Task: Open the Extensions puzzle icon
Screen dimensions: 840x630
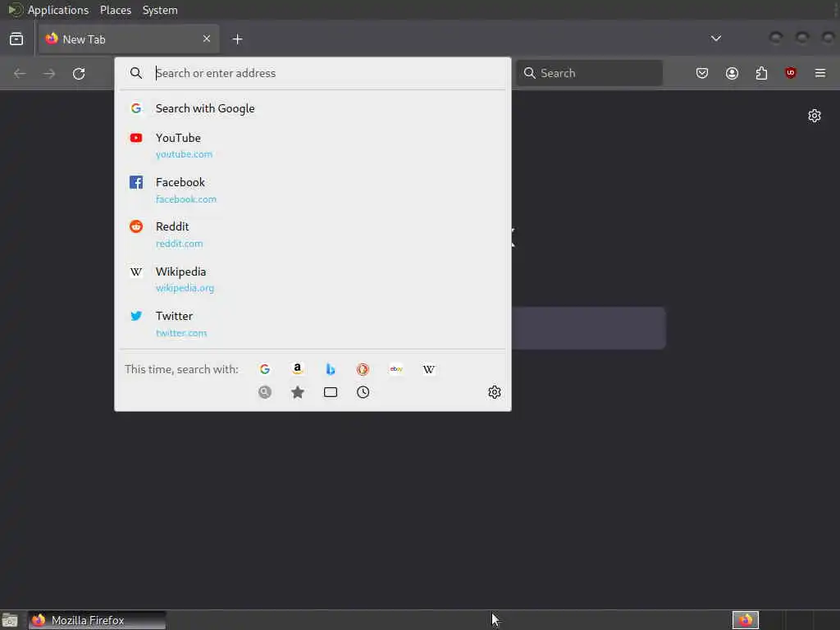Action: tap(761, 73)
